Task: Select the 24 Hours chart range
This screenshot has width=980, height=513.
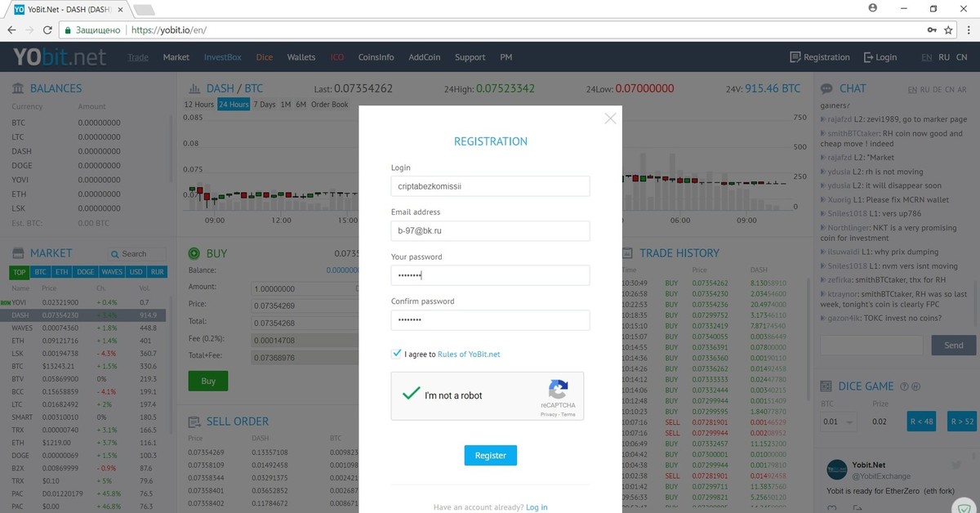Action: pos(234,105)
